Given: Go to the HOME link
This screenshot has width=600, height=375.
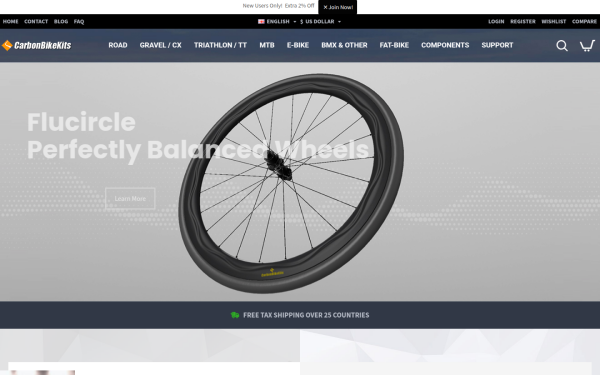Looking at the screenshot, I should point(10,21).
